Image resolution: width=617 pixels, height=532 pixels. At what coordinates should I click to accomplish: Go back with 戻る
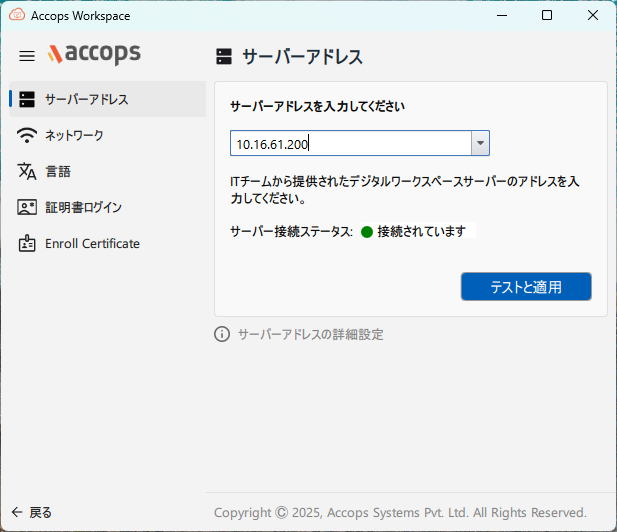point(31,512)
